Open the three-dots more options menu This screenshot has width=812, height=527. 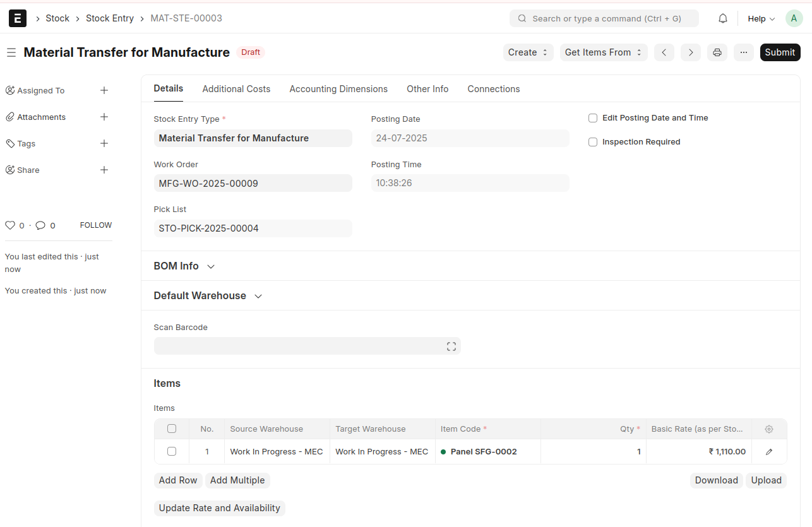point(744,52)
